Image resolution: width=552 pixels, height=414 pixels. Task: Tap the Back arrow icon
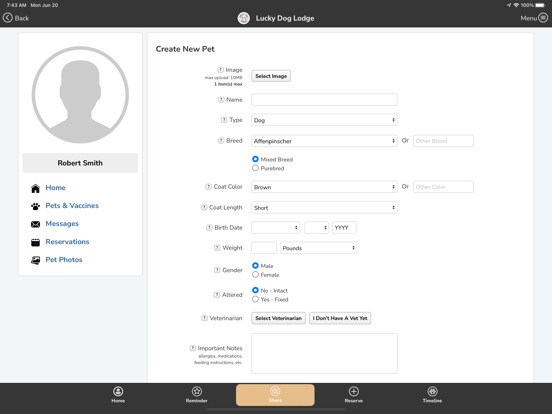(x=8, y=18)
